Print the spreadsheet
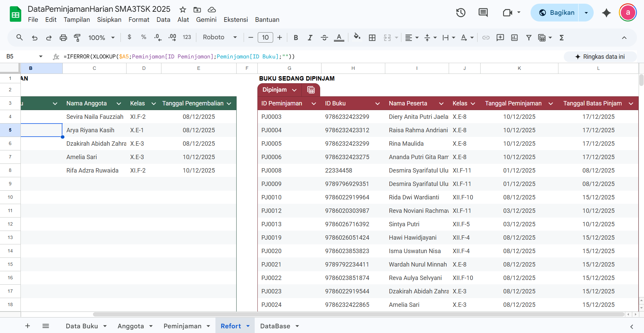 point(63,38)
